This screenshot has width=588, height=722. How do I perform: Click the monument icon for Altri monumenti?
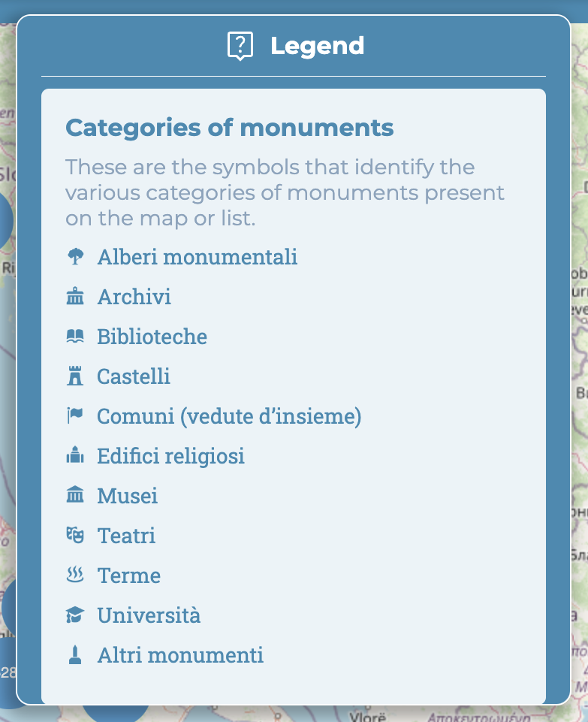coord(75,656)
